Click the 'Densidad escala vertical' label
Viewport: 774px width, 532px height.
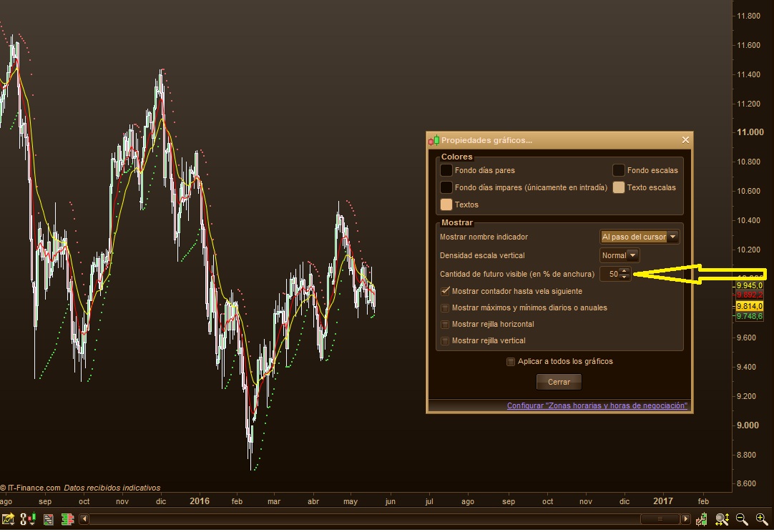coord(482,256)
